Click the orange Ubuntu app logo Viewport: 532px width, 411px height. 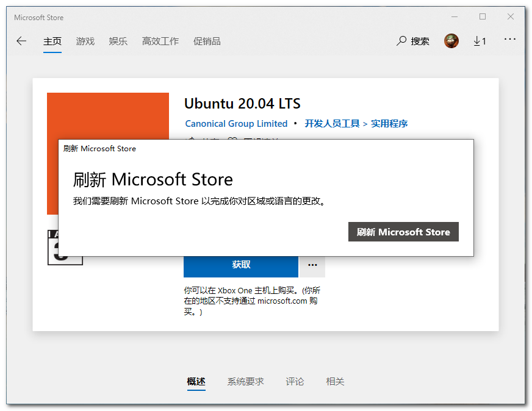pos(107,116)
